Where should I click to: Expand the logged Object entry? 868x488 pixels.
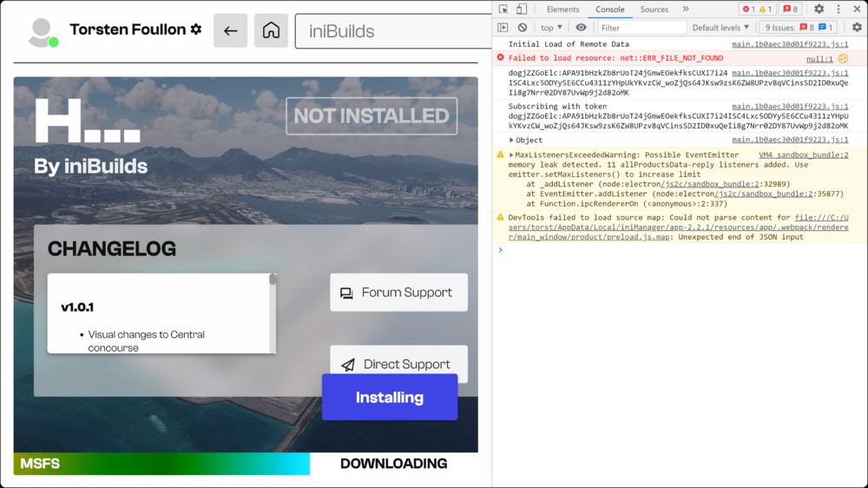512,140
